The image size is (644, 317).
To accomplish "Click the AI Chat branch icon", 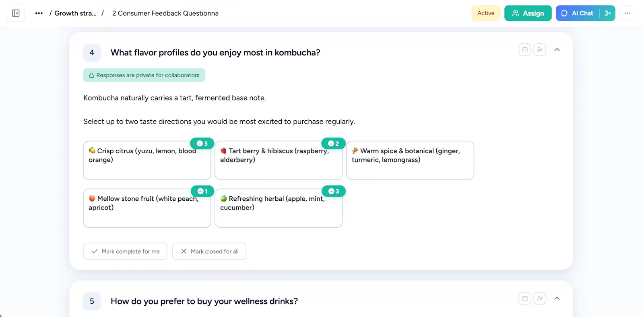I will (x=608, y=13).
